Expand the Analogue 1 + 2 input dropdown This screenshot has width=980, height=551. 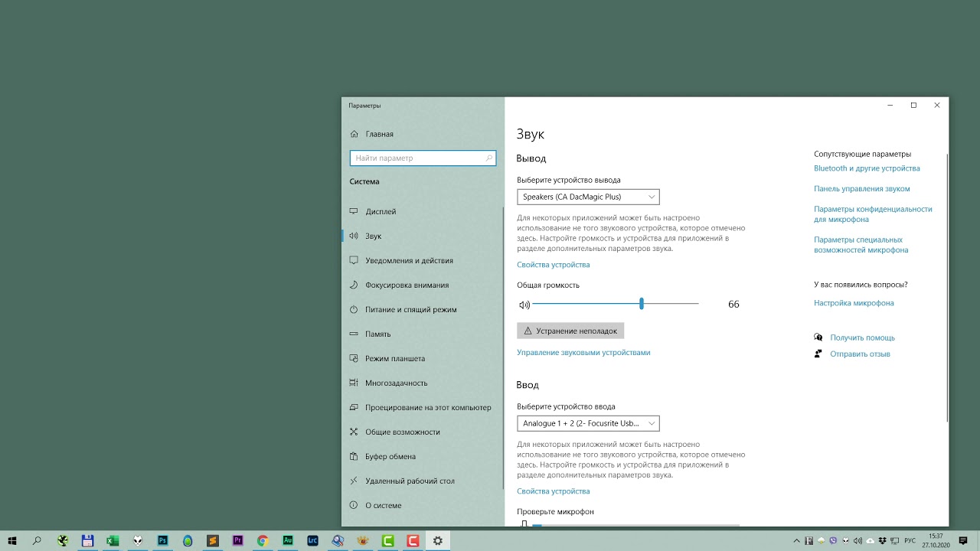pyautogui.click(x=588, y=423)
